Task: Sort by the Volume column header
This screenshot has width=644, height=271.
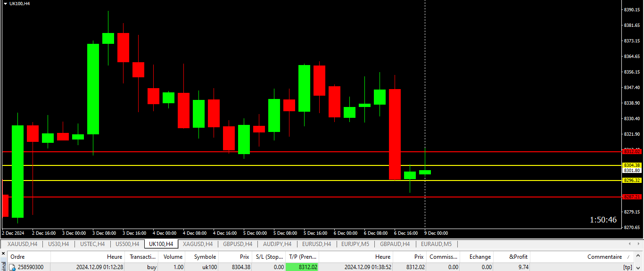Action: pyautogui.click(x=172, y=257)
